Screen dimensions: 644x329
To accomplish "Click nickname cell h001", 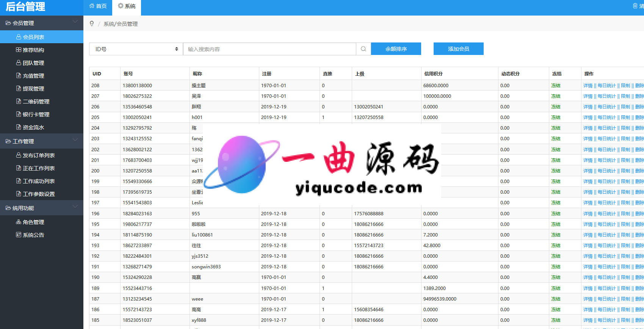I will [x=197, y=117].
